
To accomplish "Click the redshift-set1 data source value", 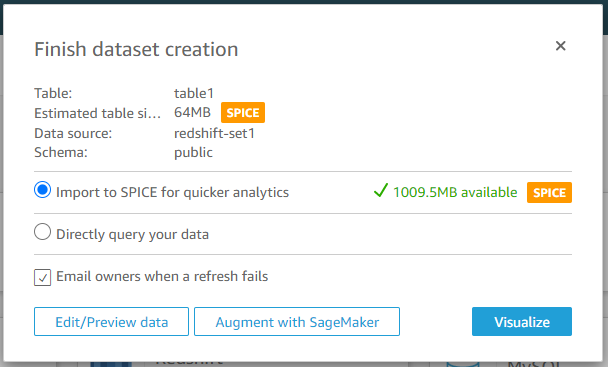I will (214, 133).
